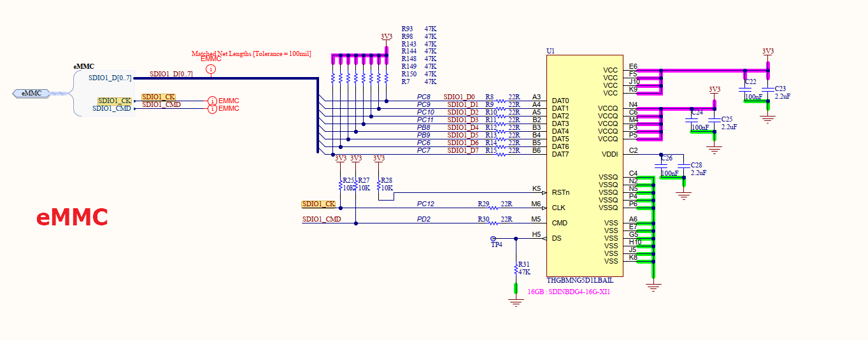Image resolution: width=868 pixels, height=340 pixels.
Task: Click the SDIO1_D0 net label
Action: tap(460, 97)
